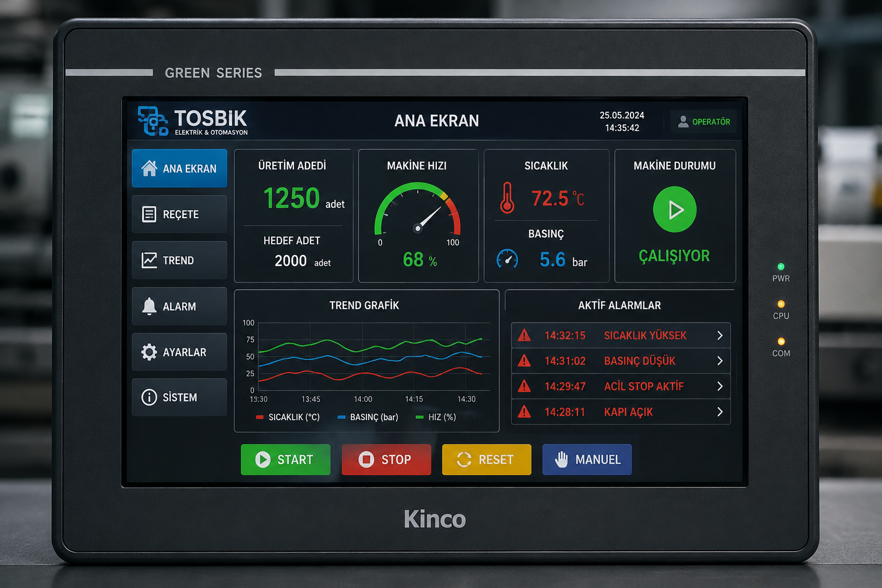Screen dimensions: 882x588
Task: Tap the yellow RESET button
Action: (486, 459)
